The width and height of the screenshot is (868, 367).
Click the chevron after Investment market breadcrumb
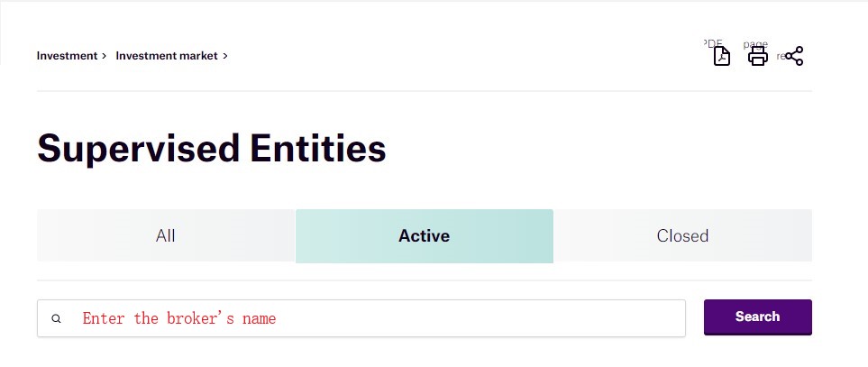tap(225, 56)
